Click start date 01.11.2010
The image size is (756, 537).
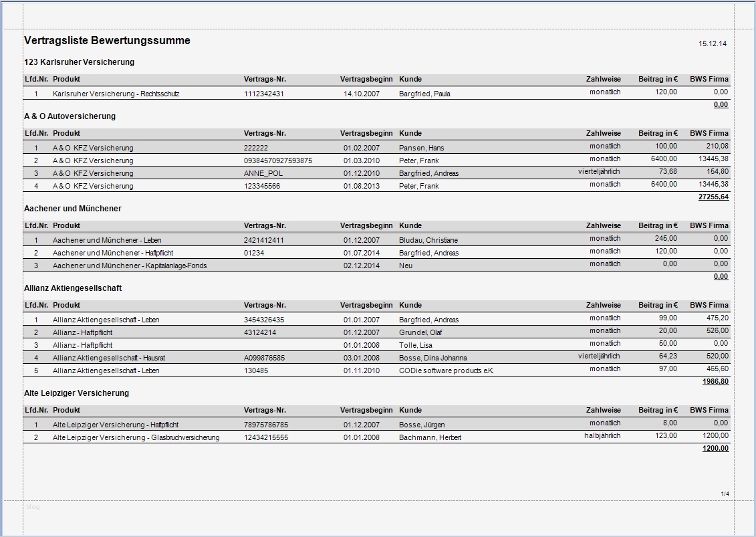pos(362,370)
